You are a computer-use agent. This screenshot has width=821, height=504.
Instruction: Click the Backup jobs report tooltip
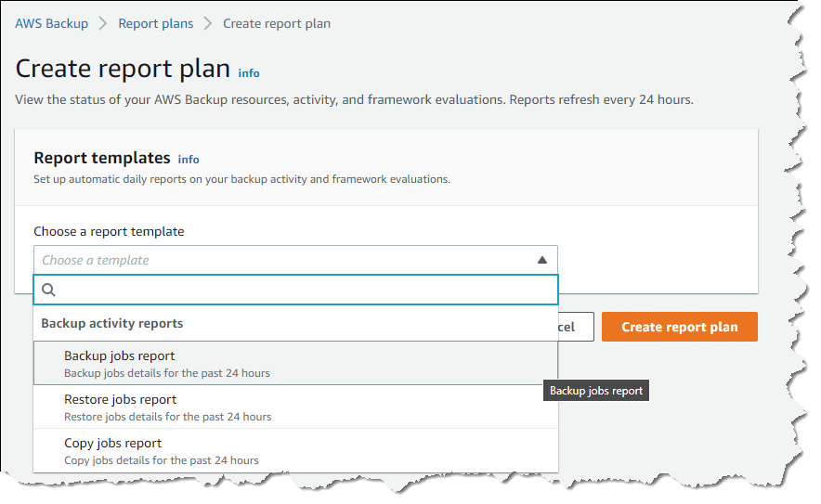596,391
